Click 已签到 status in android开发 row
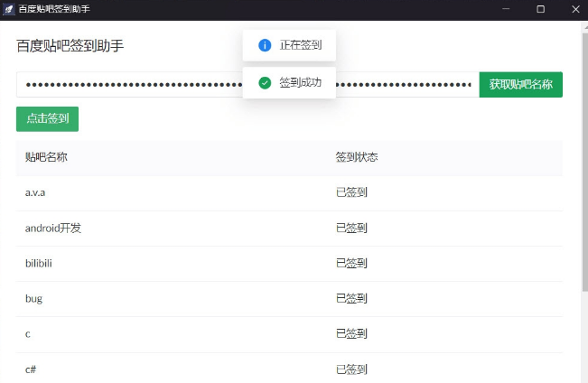The image size is (588, 383). pos(351,228)
